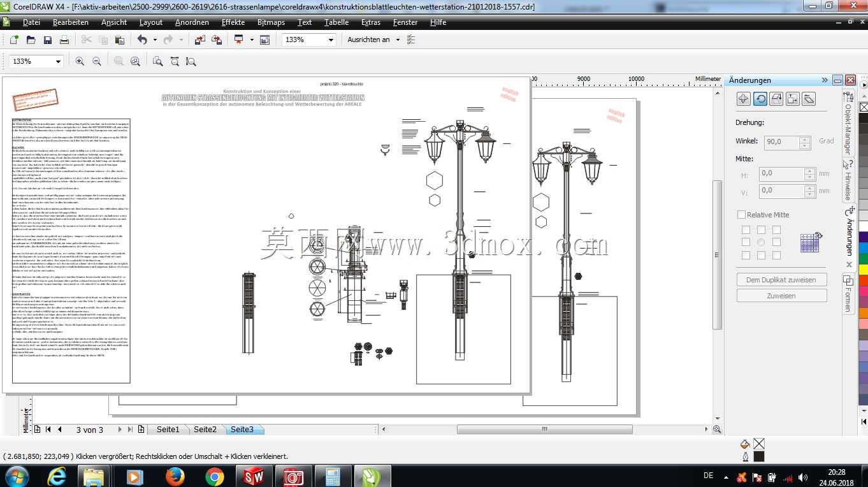
Task: Select the bottom-right anchor checkbox
Action: pyautogui.click(x=776, y=256)
